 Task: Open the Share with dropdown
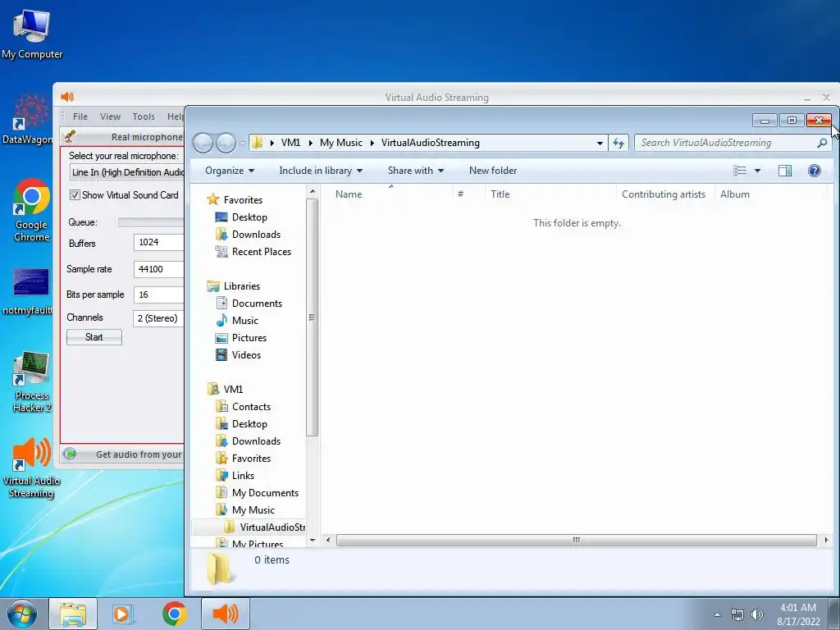(416, 171)
